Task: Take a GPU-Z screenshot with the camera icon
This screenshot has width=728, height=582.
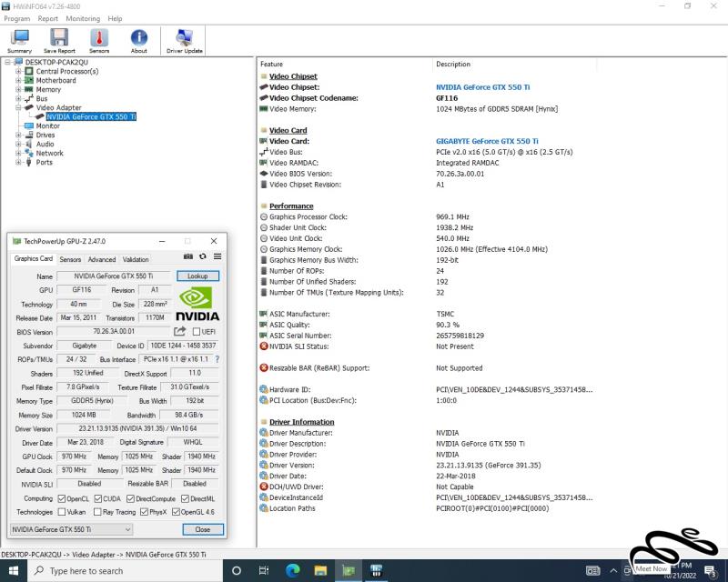Action: pos(188,256)
